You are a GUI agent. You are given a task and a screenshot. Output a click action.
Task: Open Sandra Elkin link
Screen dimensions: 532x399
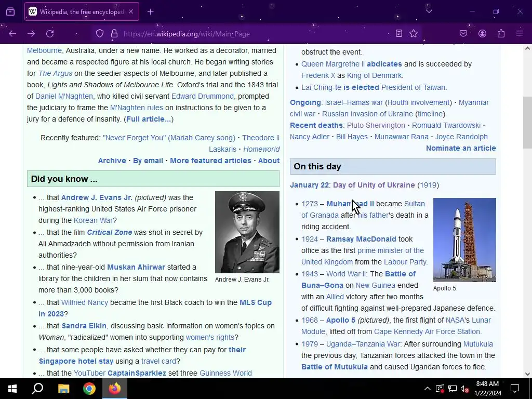pyautogui.click(x=84, y=326)
